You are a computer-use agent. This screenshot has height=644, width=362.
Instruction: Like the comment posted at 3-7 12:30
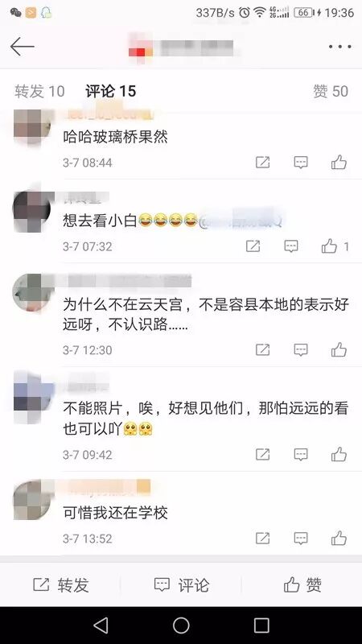pos(339,350)
